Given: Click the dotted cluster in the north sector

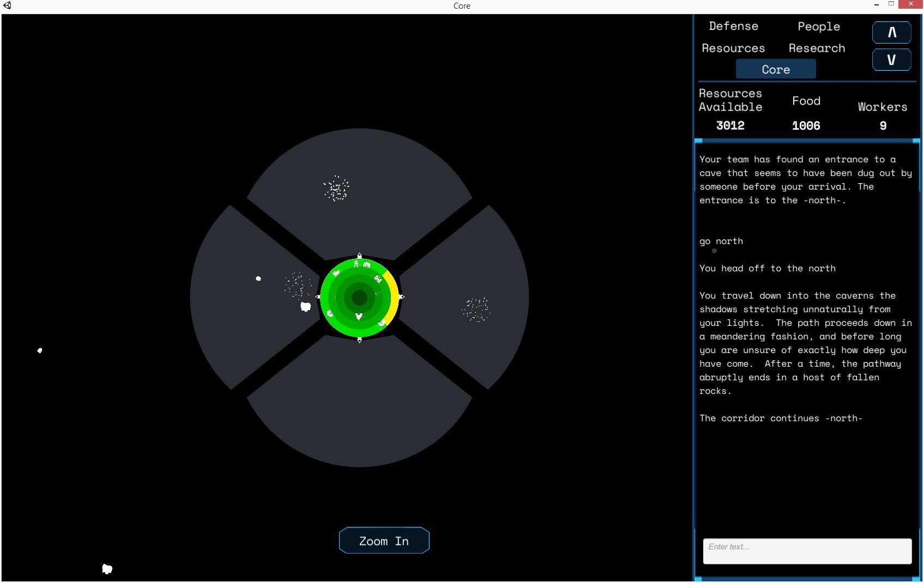Looking at the screenshot, I should point(336,189).
